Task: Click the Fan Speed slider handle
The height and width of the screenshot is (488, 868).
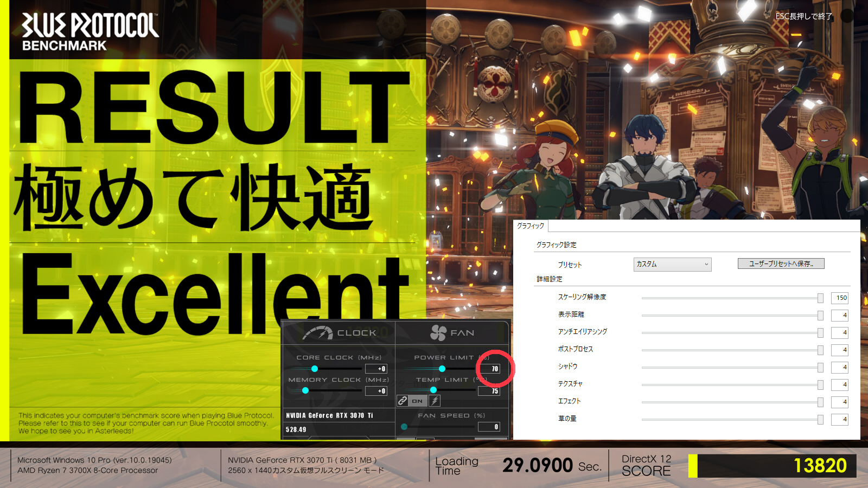Action: [x=404, y=427]
